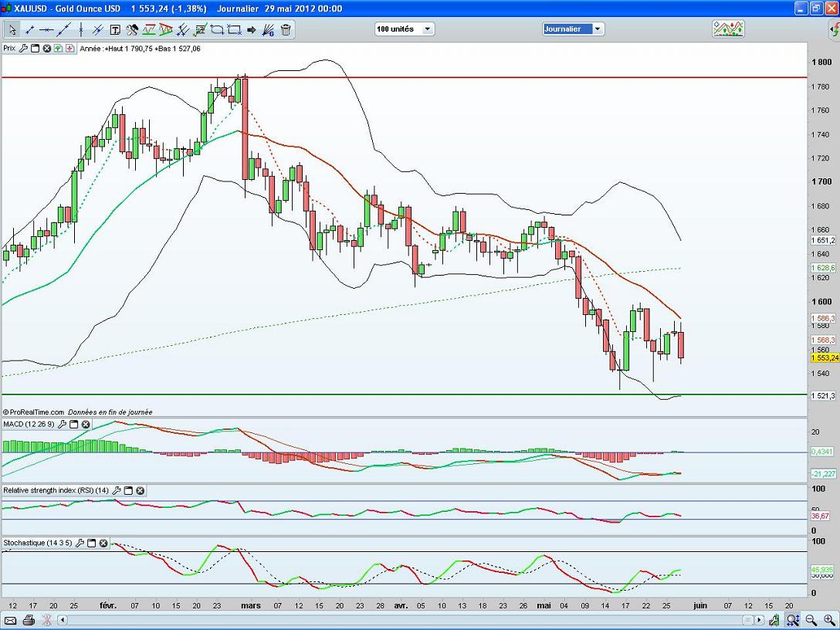Open the hammer and wrench tools settings

pos(132,30)
